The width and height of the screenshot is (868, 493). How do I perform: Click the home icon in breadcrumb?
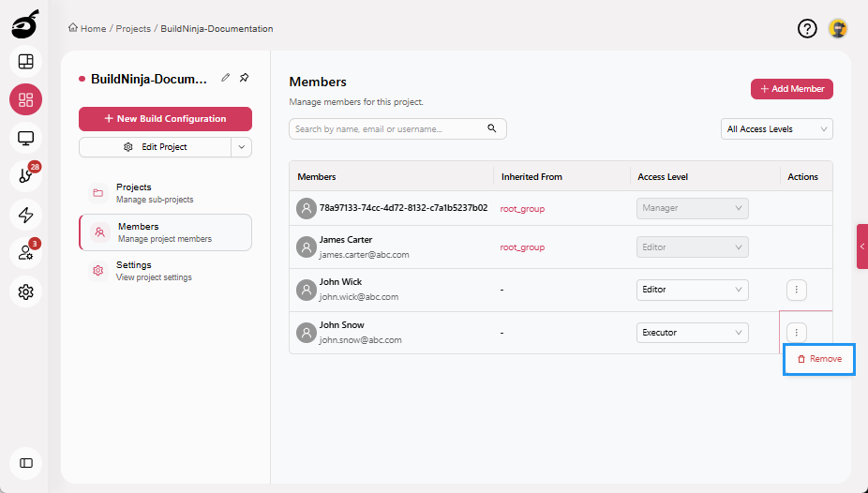pyautogui.click(x=72, y=28)
